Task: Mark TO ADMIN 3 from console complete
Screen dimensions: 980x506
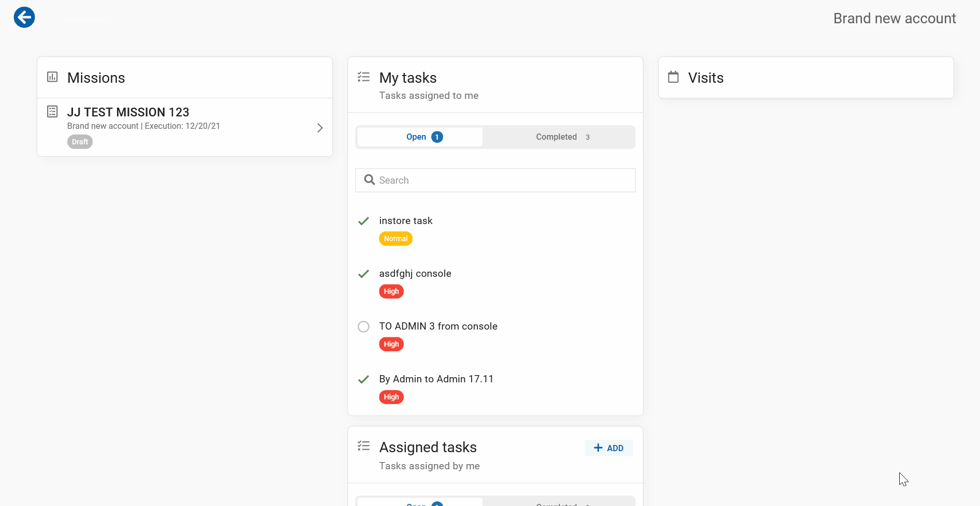Action: pos(363,327)
